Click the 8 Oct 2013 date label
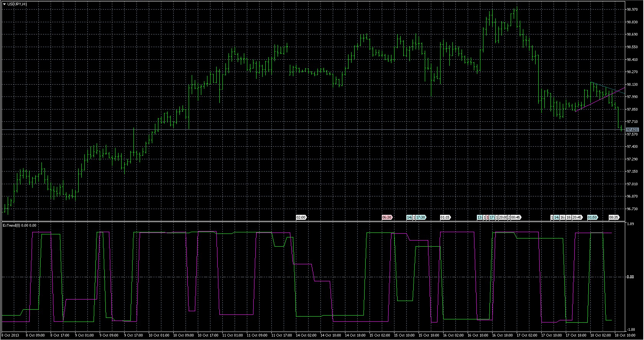Image resolution: width=644 pixels, height=340 pixels. [x=11, y=335]
